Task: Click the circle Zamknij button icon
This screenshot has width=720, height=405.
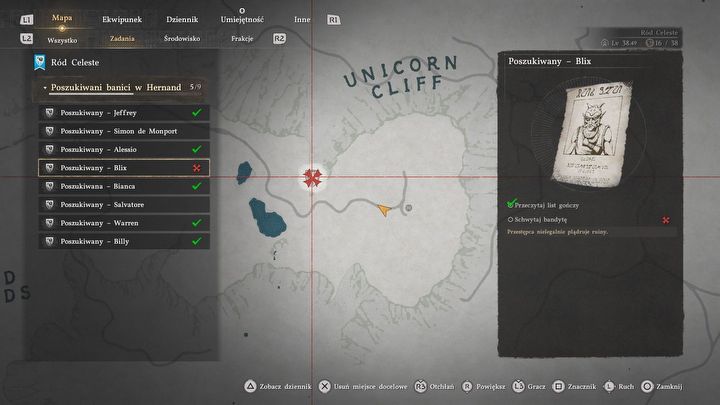Action: point(647,387)
